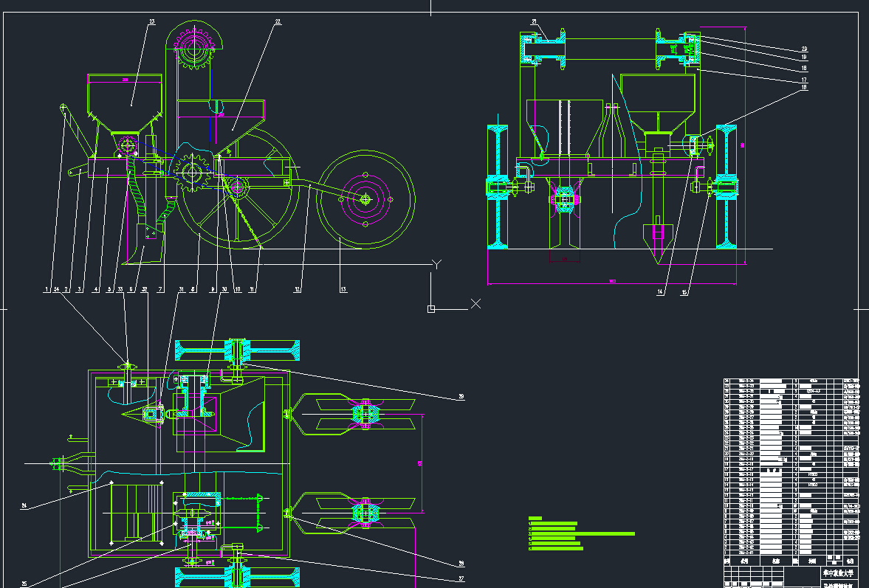Click part number label 14
The width and height of the screenshot is (869, 588).
[x=660, y=291]
